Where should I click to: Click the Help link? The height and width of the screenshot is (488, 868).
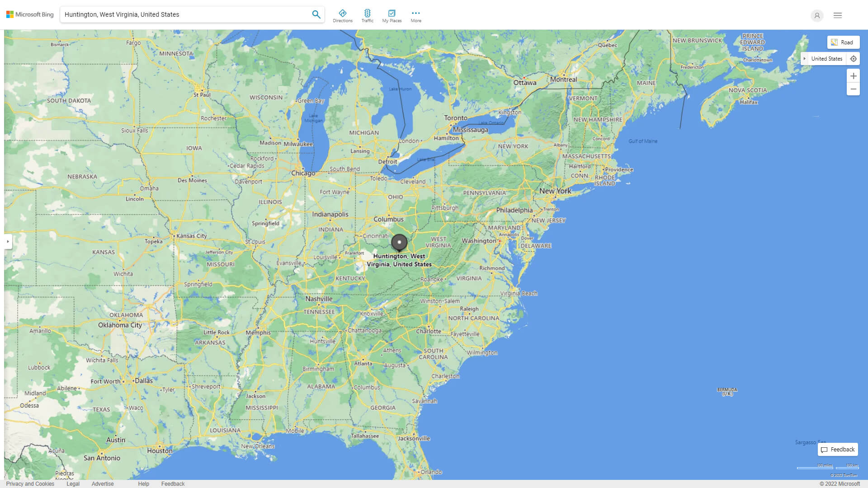[x=143, y=484]
